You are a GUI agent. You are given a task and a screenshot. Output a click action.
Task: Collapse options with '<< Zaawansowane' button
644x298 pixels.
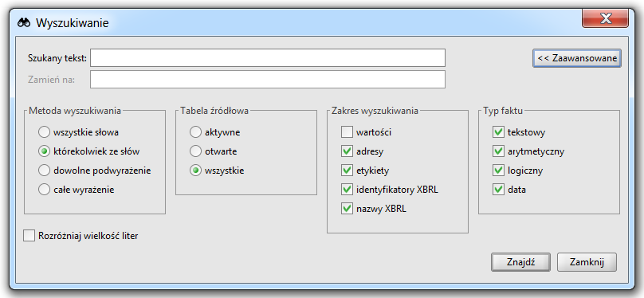click(x=577, y=58)
